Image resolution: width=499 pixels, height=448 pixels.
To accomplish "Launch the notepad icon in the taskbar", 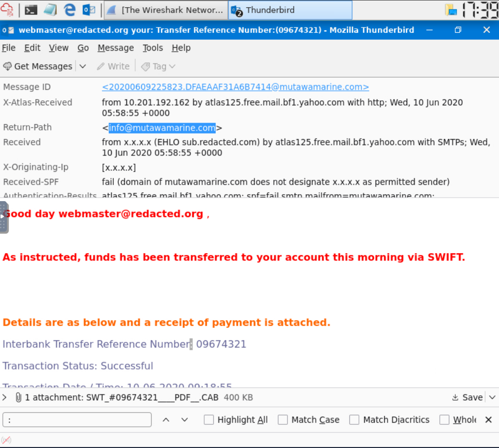I will (x=51, y=10).
